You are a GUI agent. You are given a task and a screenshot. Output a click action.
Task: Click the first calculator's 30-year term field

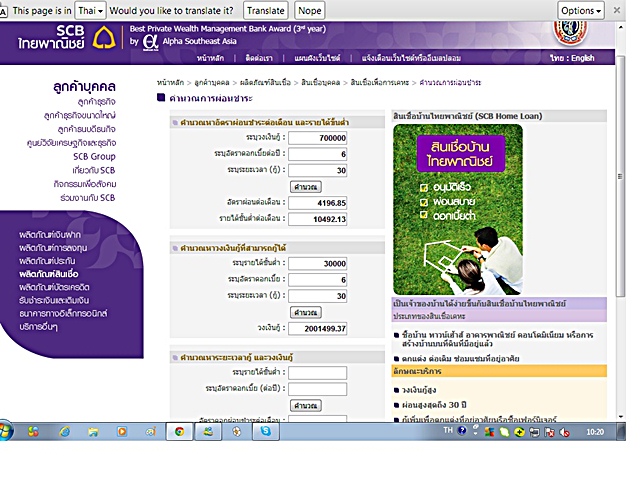(318, 170)
